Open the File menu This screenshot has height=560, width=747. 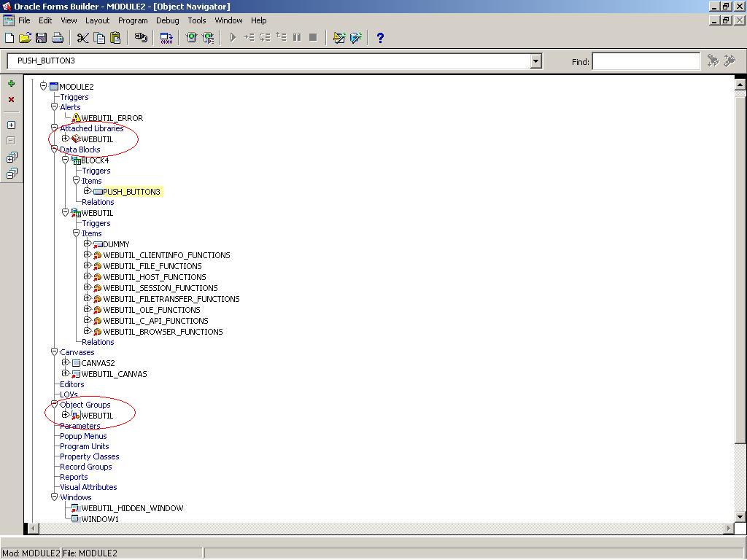(x=24, y=20)
